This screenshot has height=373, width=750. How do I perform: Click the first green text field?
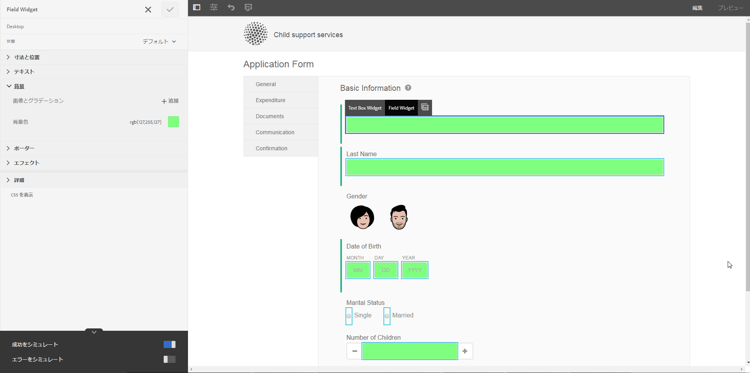tap(505, 124)
